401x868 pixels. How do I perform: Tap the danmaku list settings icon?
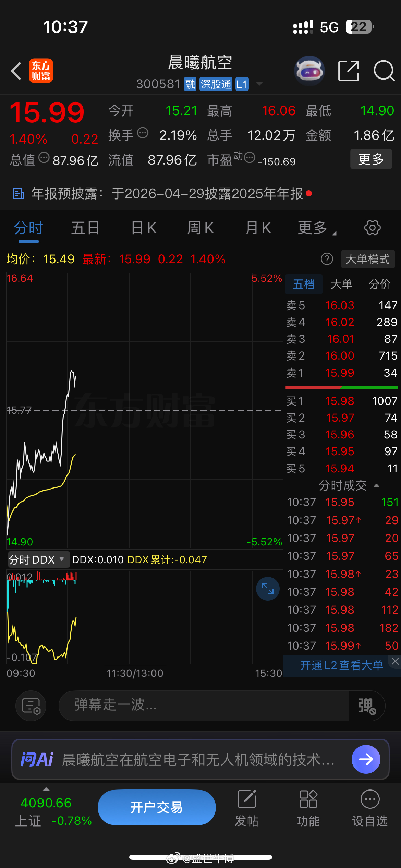click(31, 706)
